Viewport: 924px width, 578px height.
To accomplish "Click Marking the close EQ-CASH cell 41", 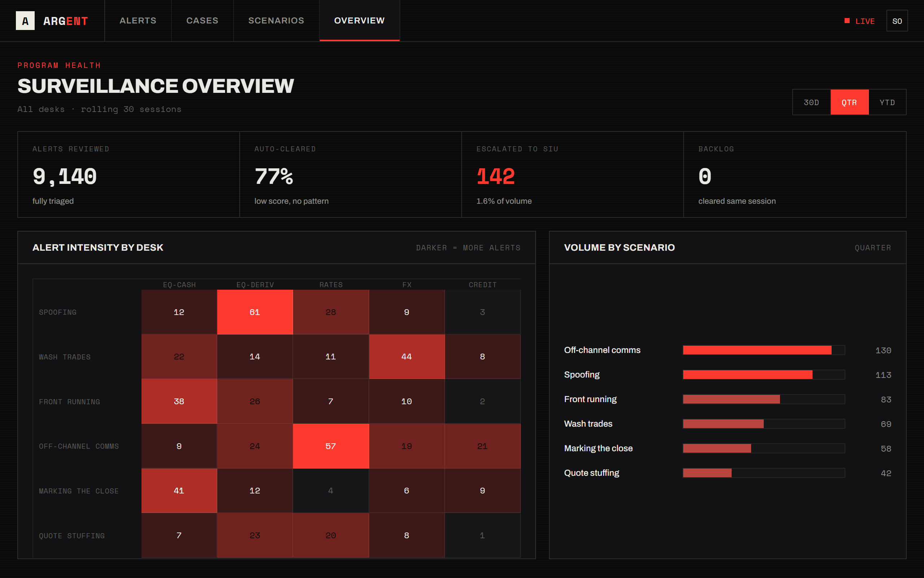I will point(179,491).
